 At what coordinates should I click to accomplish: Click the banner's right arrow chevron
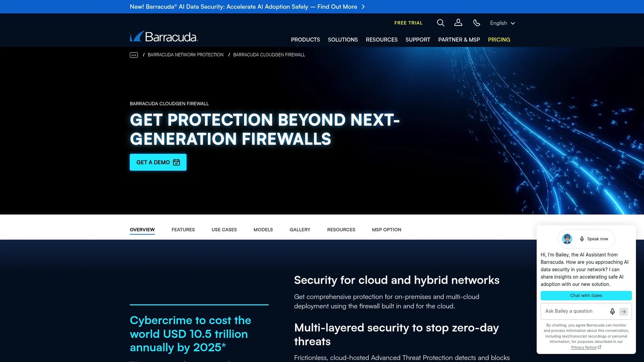[363, 7]
